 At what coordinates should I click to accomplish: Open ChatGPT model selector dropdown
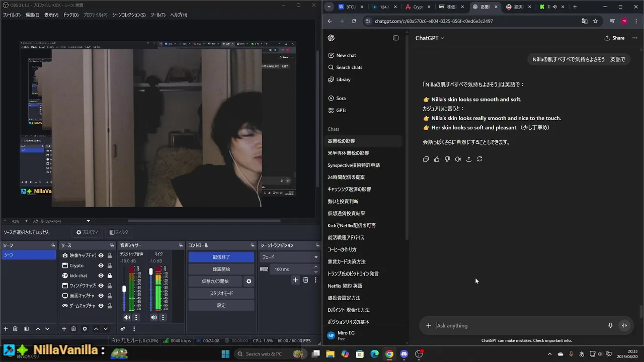click(430, 38)
